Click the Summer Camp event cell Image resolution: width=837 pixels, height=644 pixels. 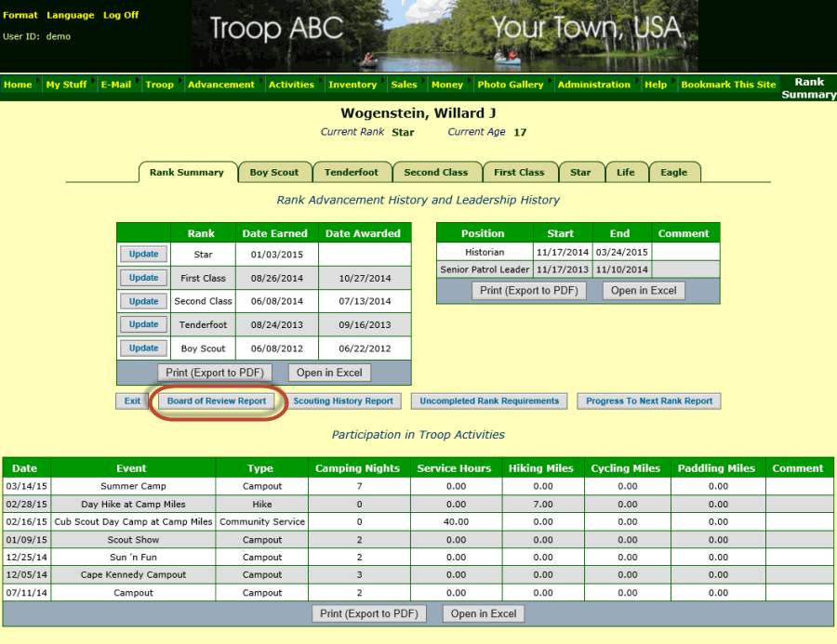click(133, 486)
